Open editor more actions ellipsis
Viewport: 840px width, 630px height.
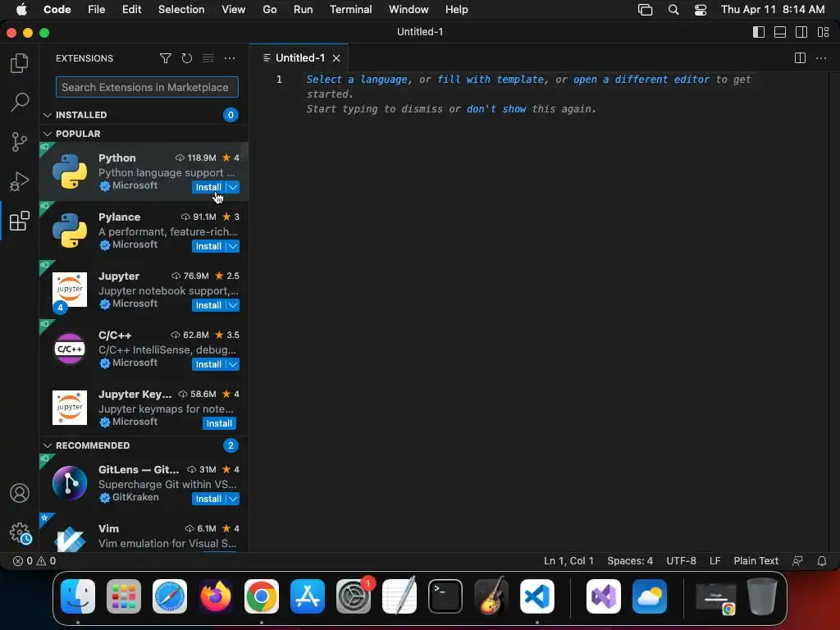pos(820,58)
